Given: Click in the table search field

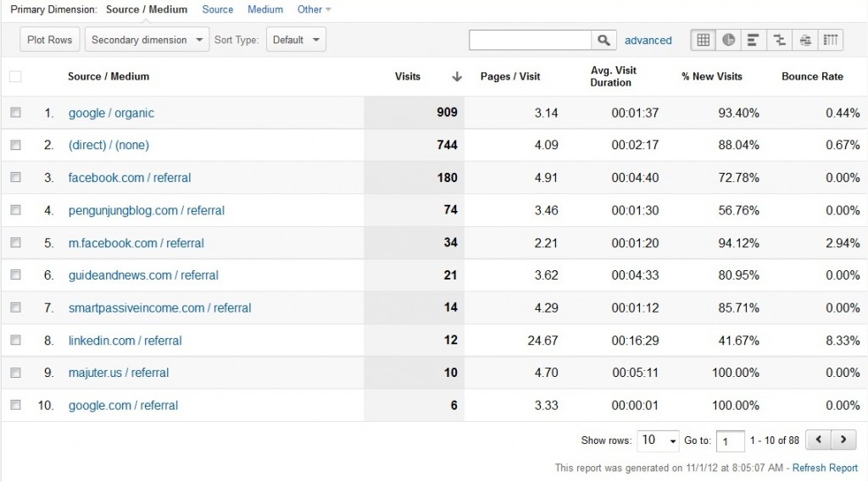Looking at the screenshot, I should click(x=531, y=40).
